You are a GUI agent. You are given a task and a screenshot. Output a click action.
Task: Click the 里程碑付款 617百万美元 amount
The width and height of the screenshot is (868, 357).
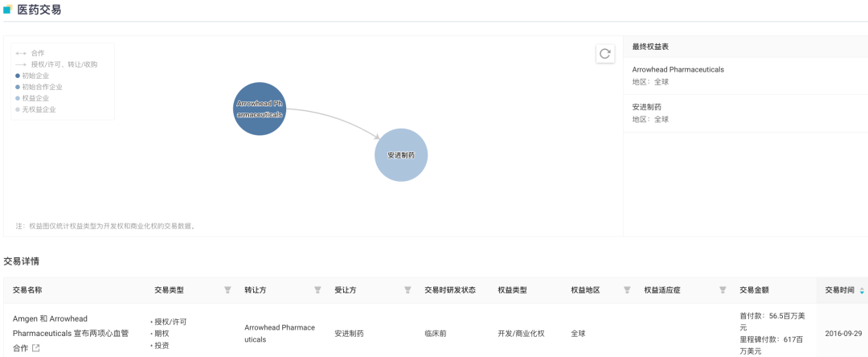(771, 346)
